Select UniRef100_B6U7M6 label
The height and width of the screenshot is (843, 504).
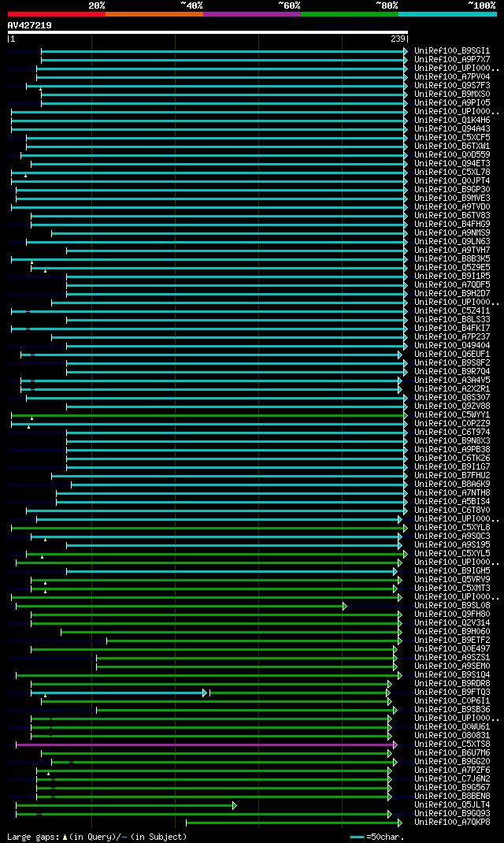[x=452, y=752]
